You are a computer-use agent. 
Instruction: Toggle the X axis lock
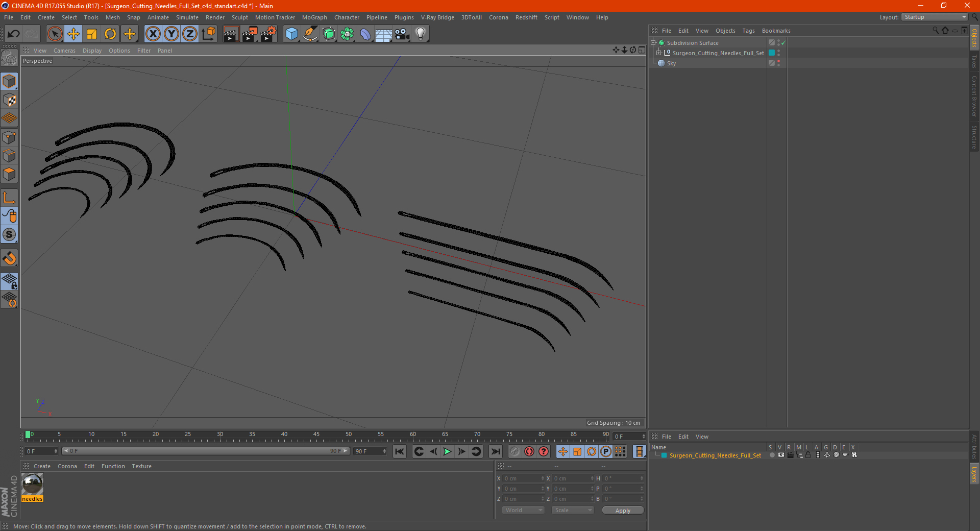pos(153,34)
